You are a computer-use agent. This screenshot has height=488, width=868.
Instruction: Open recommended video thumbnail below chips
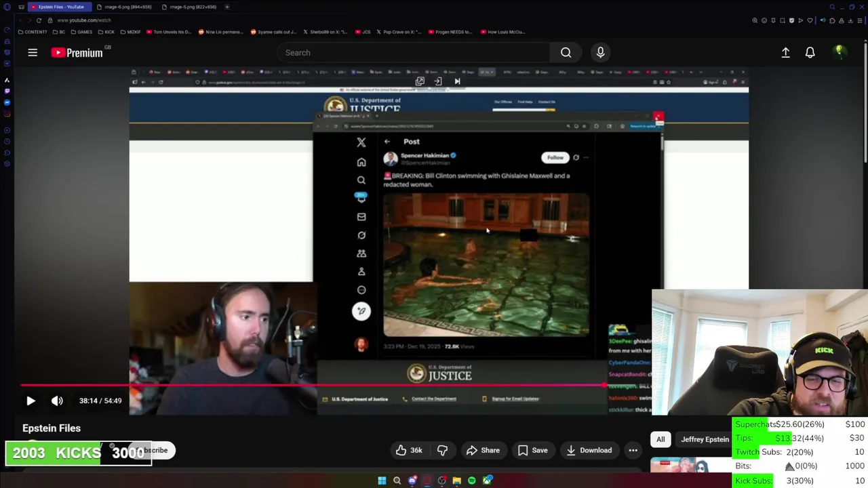coord(690,465)
